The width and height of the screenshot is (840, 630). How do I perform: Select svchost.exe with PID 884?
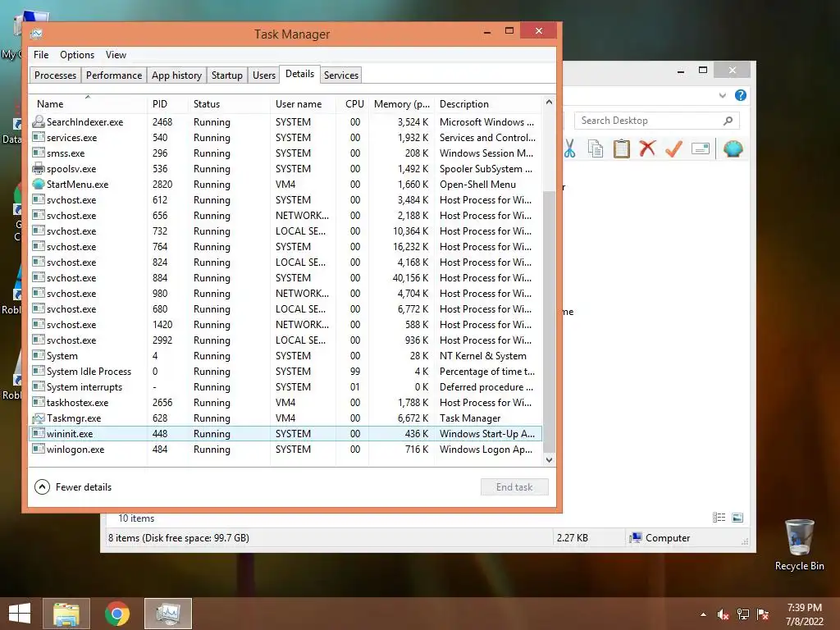pos(286,278)
